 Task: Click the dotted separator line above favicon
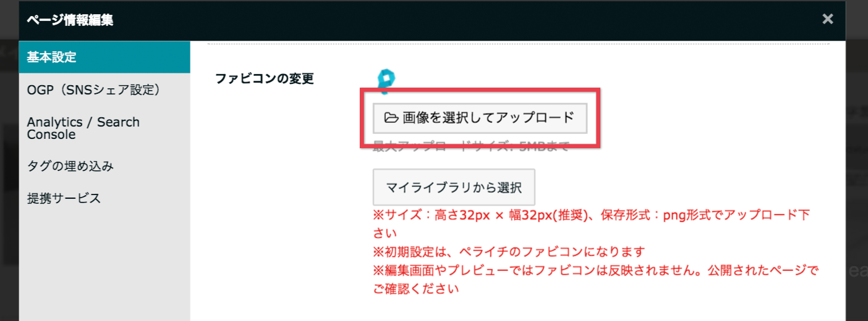[518, 44]
